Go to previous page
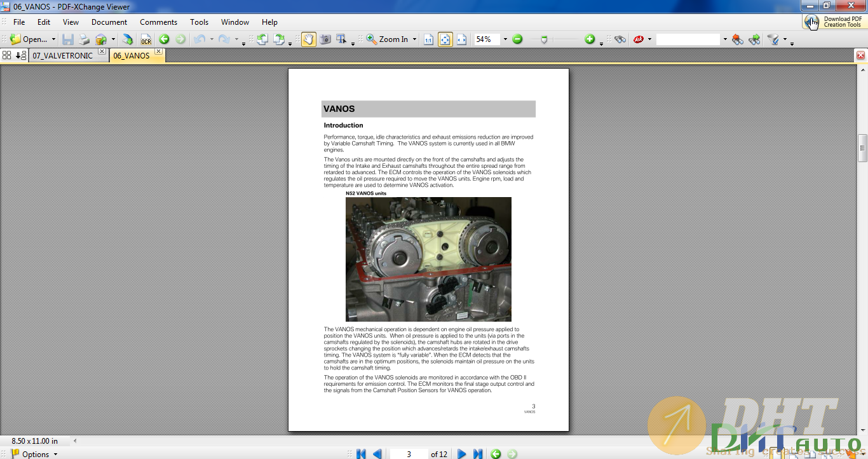Screen dimensions: 868x459 tap(377, 454)
